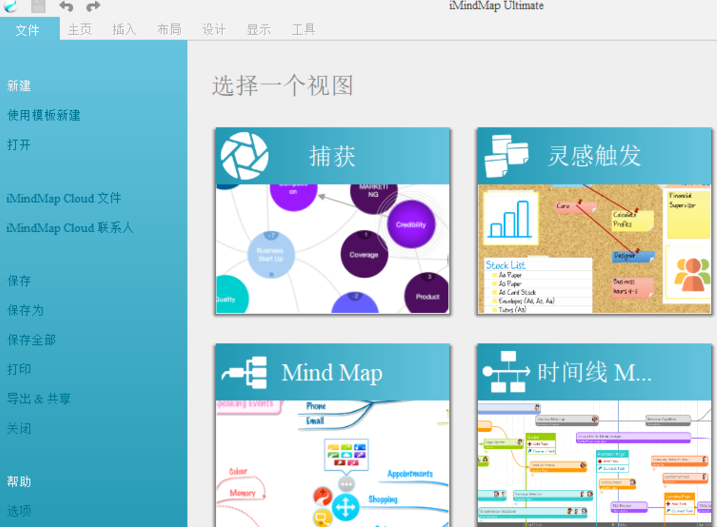This screenshot has width=717, height=527.
Task: Select the Mind Map view title
Action: pos(332,373)
